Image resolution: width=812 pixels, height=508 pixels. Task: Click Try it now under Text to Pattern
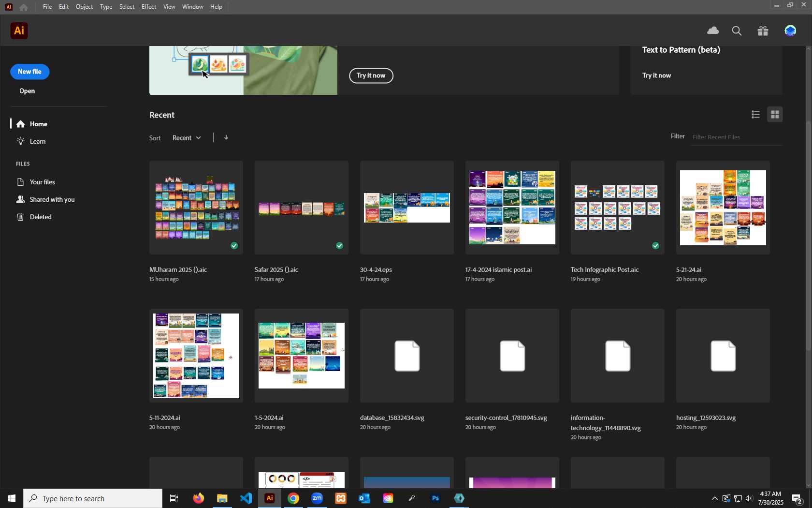click(656, 75)
